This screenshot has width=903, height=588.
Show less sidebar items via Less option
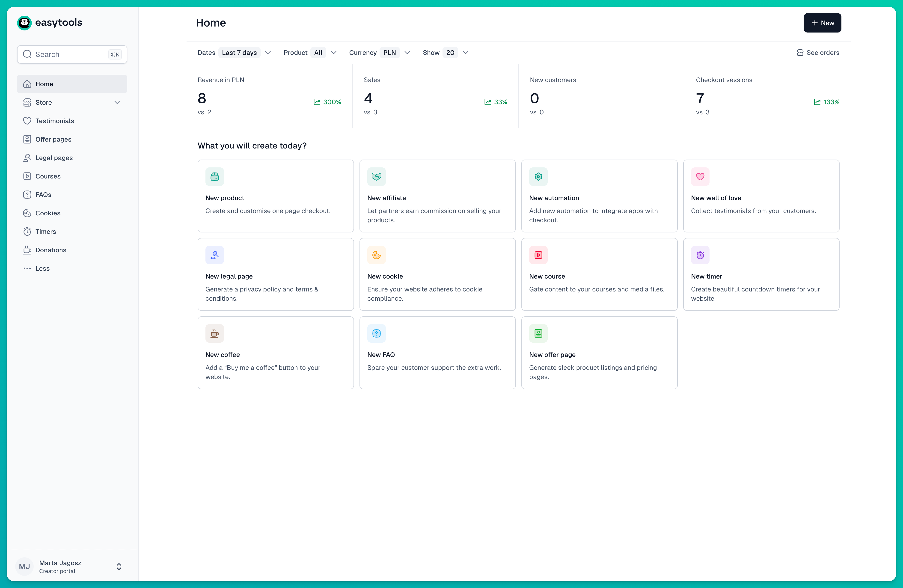(42, 268)
